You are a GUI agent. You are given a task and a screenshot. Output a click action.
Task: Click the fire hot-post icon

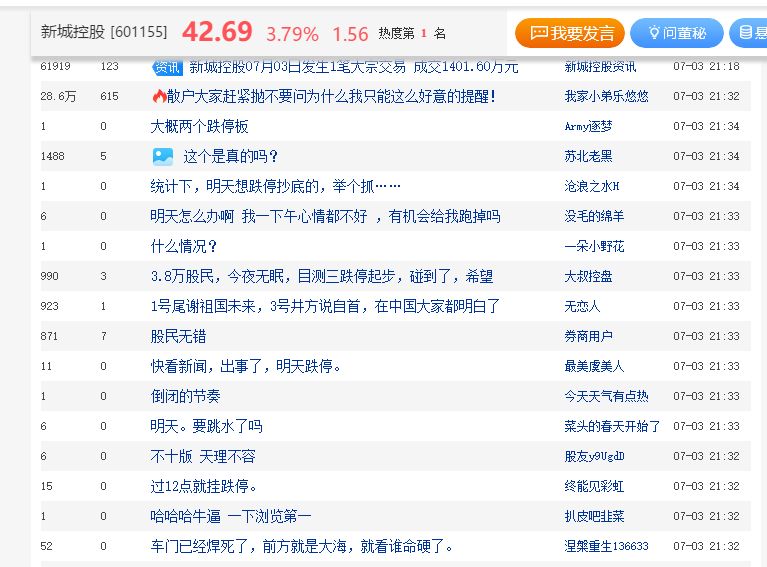(158, 96)
